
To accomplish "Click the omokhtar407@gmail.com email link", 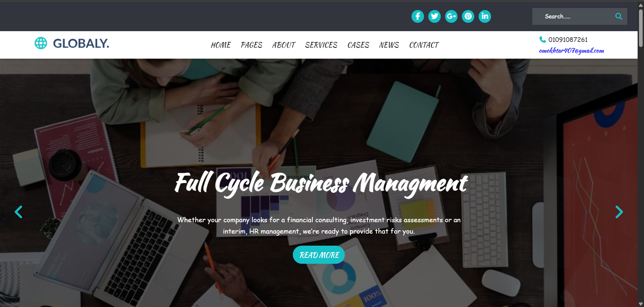I will coord(572,51).
